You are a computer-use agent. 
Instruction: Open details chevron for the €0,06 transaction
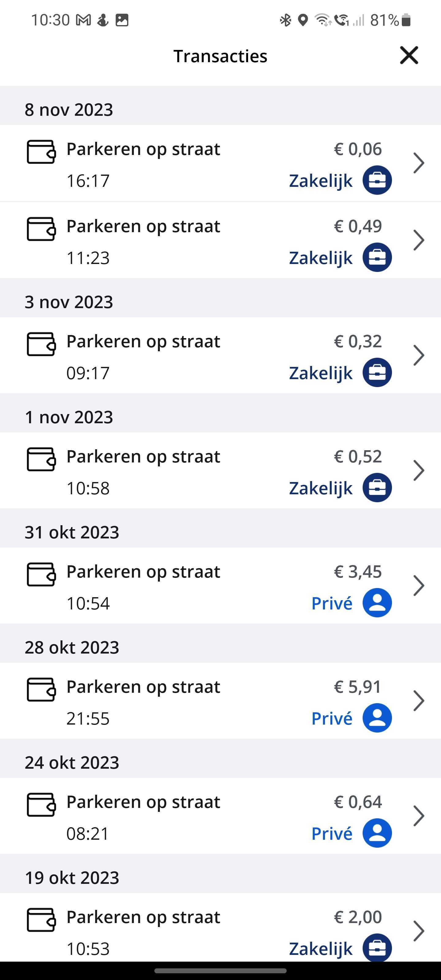pos(419,163)
